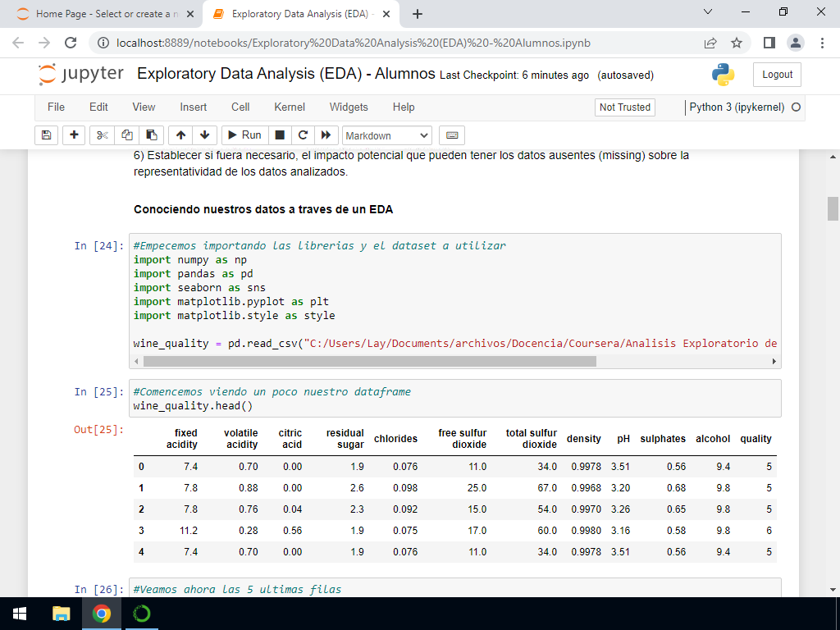Move selected cell down arrow

tap(203, 135)
